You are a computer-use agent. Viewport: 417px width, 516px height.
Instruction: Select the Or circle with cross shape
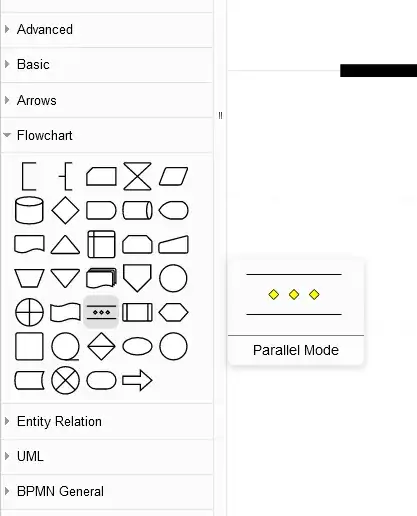click(x=29, y=312)
